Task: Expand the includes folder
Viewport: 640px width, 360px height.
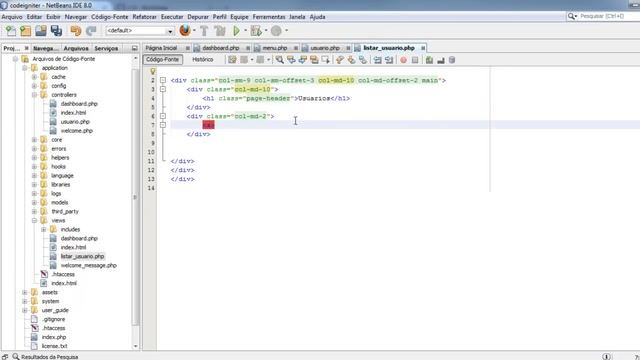Action: 44,229
